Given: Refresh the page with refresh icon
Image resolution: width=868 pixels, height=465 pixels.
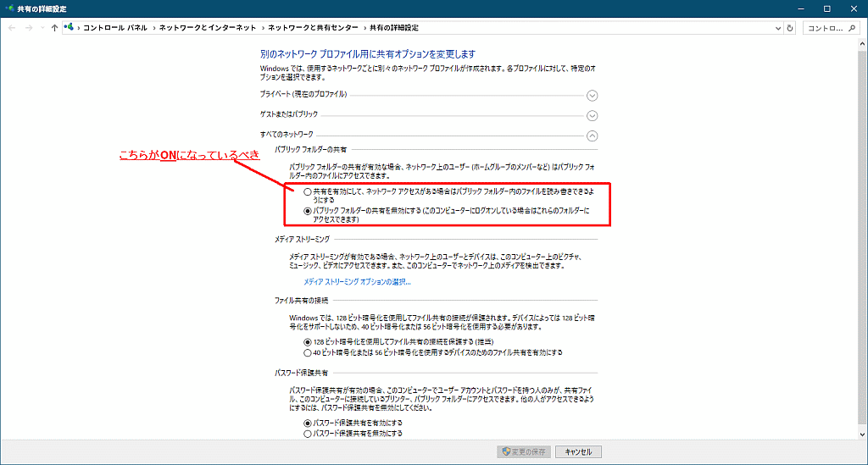Looking at the screenshot, I should coord(790,28).
